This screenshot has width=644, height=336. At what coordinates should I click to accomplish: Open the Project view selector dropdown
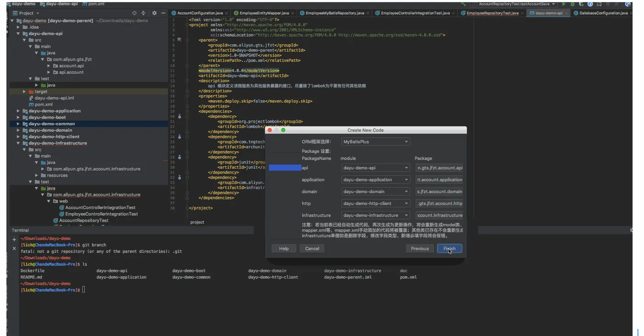[26, 13]
